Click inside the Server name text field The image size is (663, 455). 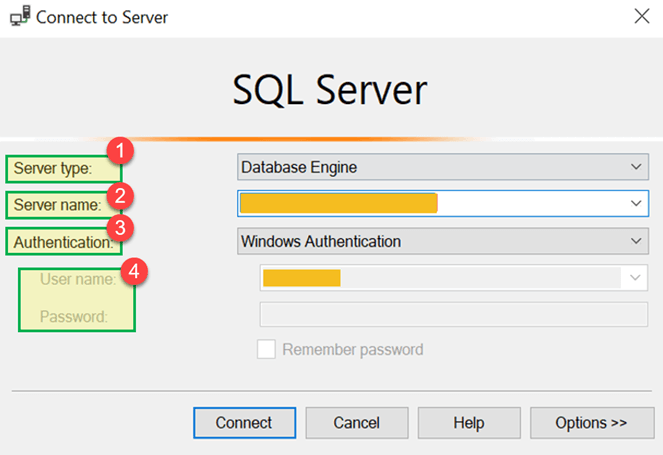[x=520, y=204]
